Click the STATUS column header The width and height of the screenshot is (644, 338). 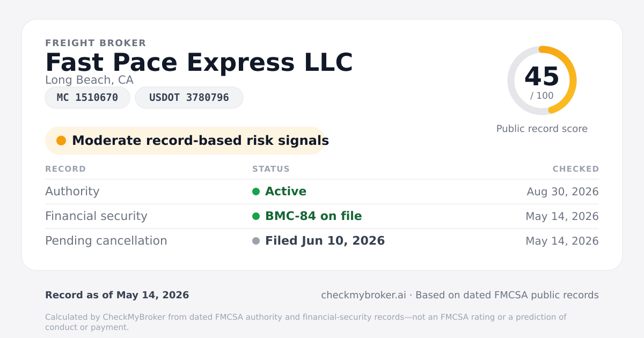pyautogui.click(x=271, y=169)
